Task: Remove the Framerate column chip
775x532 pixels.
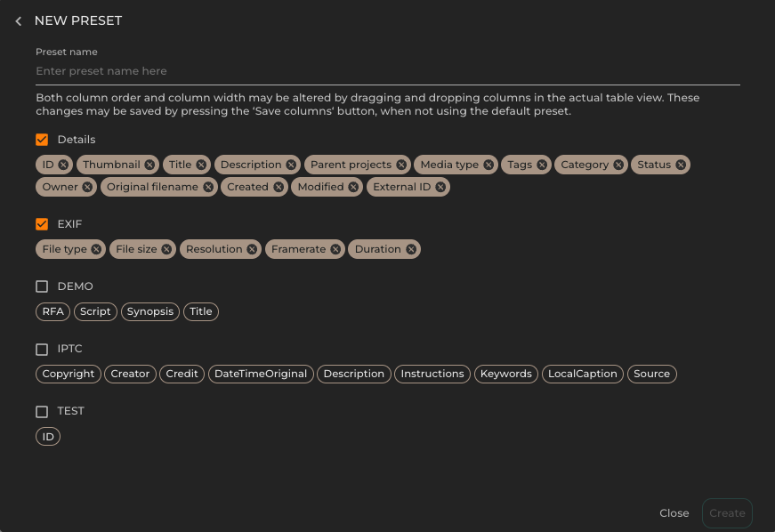Action: [335, 249]
